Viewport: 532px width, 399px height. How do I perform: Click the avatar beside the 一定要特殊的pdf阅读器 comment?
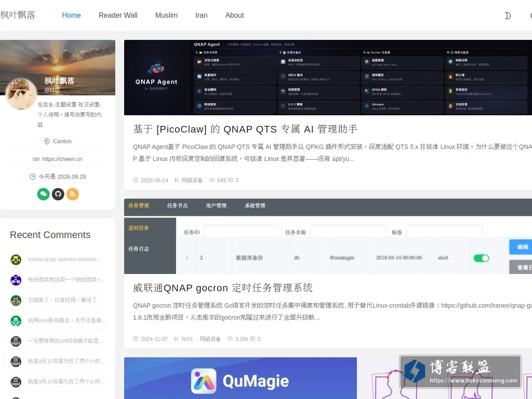point(16,341)
